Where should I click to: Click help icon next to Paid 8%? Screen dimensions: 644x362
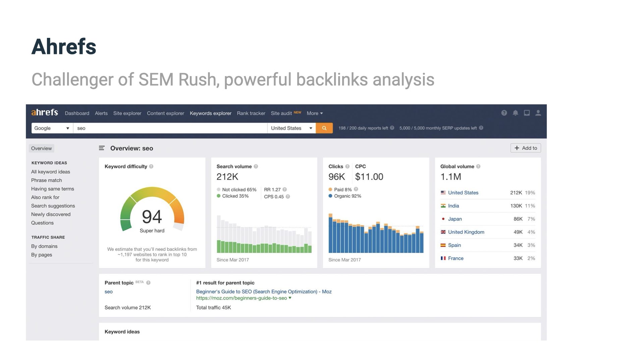pos(356,189)
